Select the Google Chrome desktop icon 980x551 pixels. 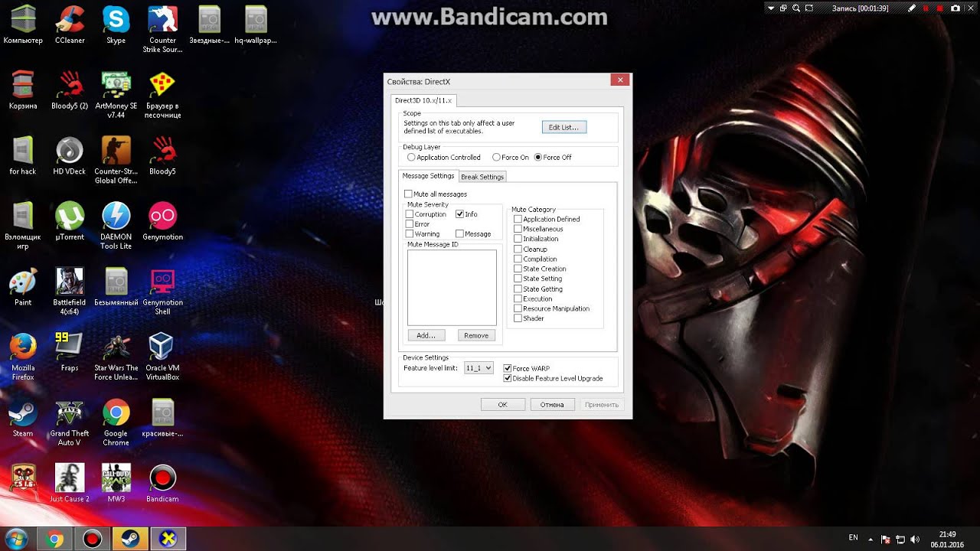tap(116, 423)
